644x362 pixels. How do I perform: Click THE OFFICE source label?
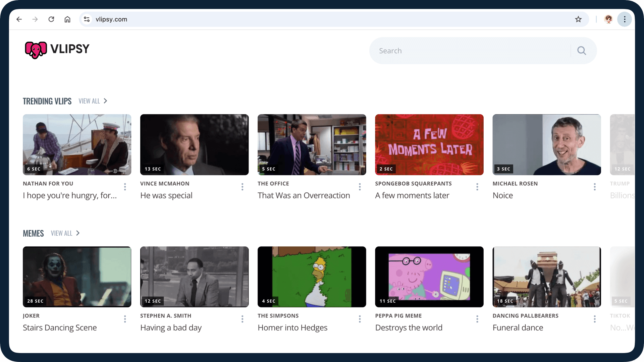coord(273,184)
